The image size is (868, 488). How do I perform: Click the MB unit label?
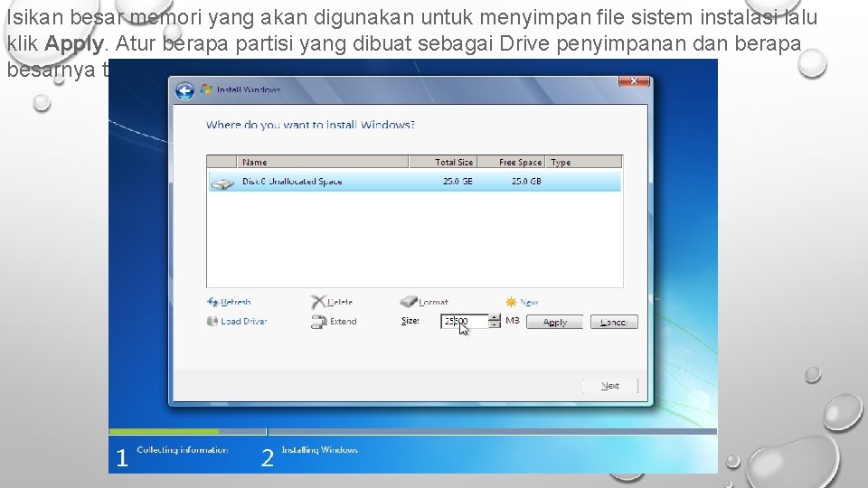point(513,320)
